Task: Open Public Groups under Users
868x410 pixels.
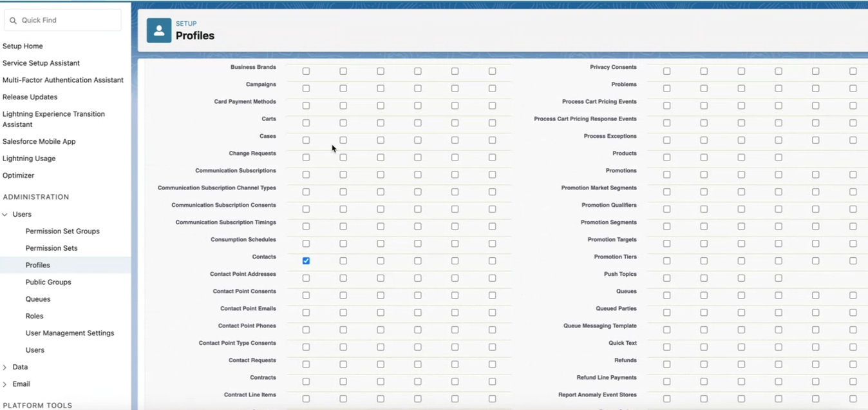Action: 48,282
